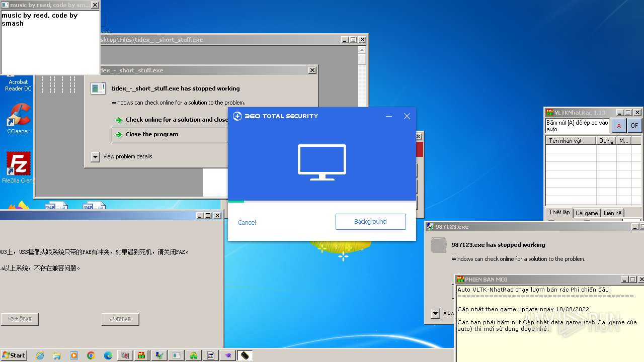Click the tidex program icon in crash dialog

(x=98, y=88)
